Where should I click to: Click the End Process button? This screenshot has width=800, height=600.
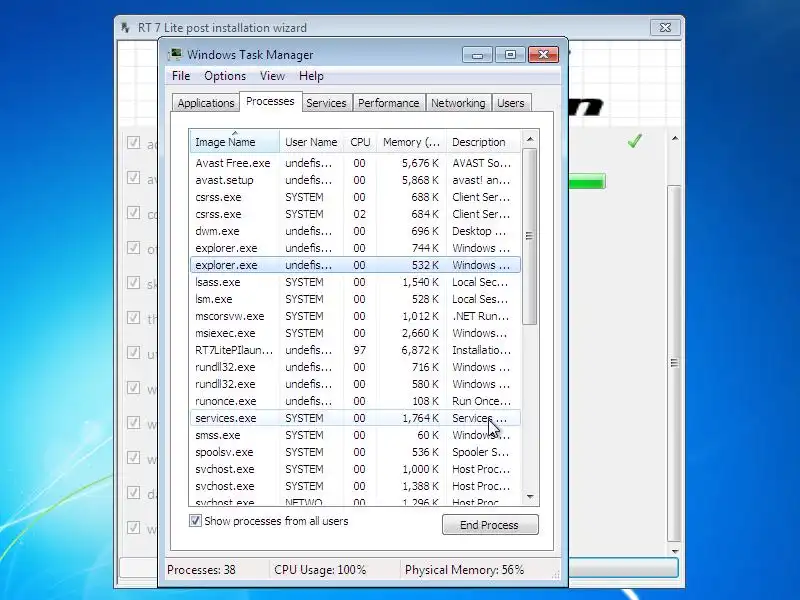tap(490, 524)
